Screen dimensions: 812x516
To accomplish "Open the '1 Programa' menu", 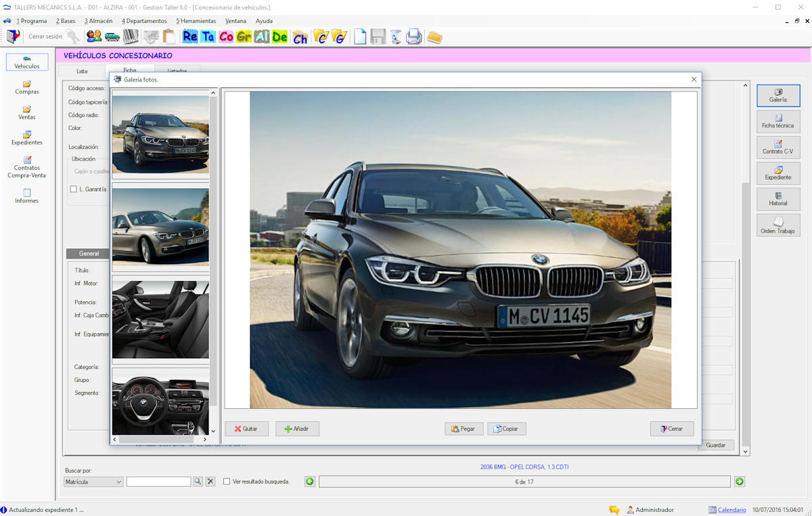I will [32, 21].
